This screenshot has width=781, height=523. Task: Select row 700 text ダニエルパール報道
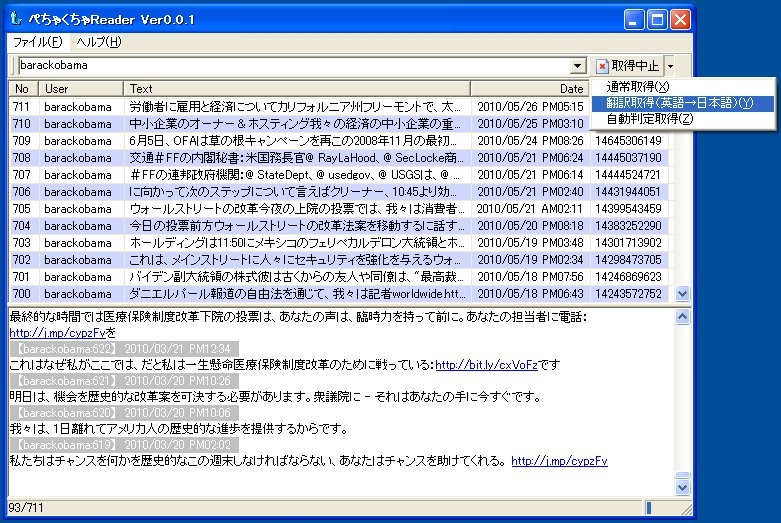tap(297, 293)
